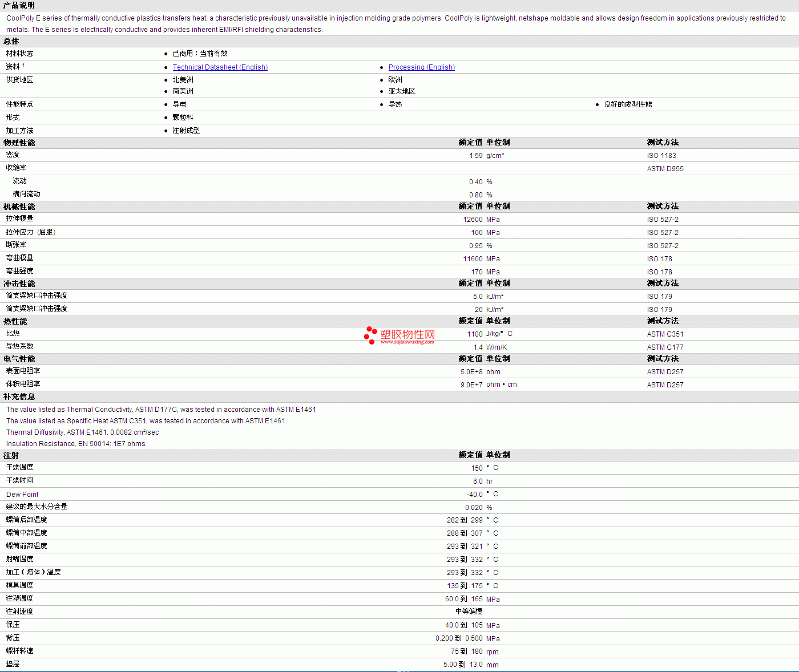This screenshot has height=672, width=799.
Task: Click the 良好的成型性能 feature text
Action: 628,104
